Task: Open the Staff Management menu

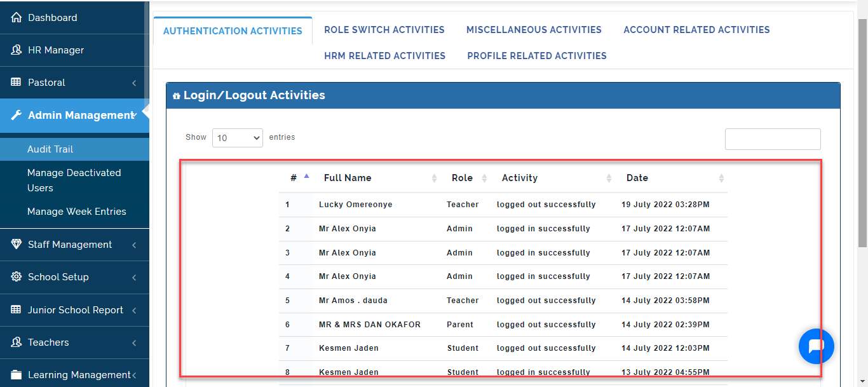Action: click(74, 245)
